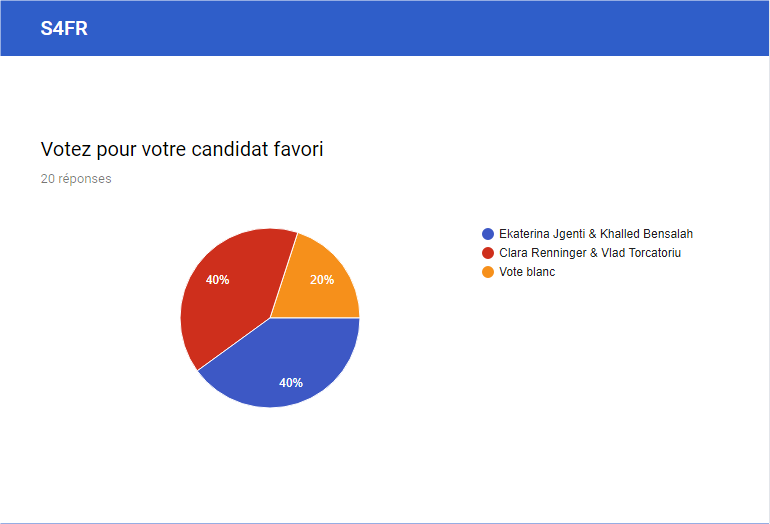Click the question title Votez pour votre candidat favori
The width and height of the screenshot is (770, 524).
click(x=182, y=149)
